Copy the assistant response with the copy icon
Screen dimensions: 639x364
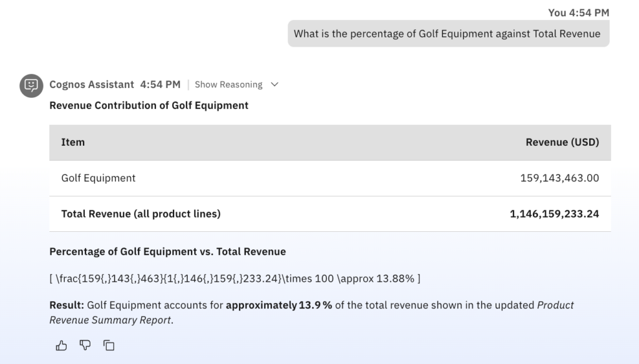109,345
